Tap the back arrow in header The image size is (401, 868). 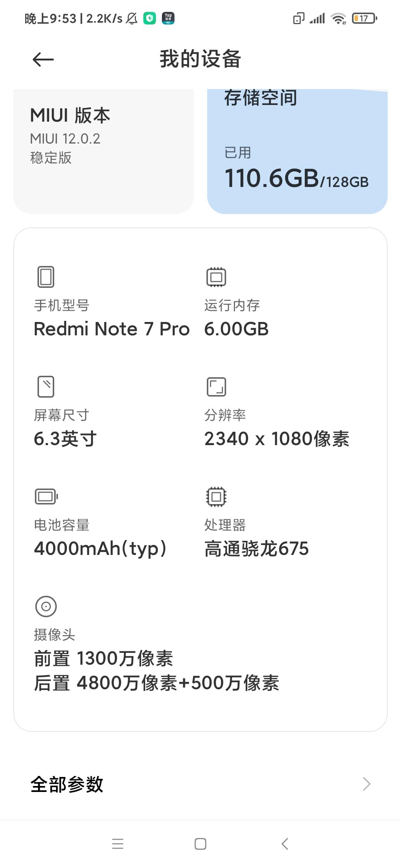pyautogui.click(x=43, y=59)
